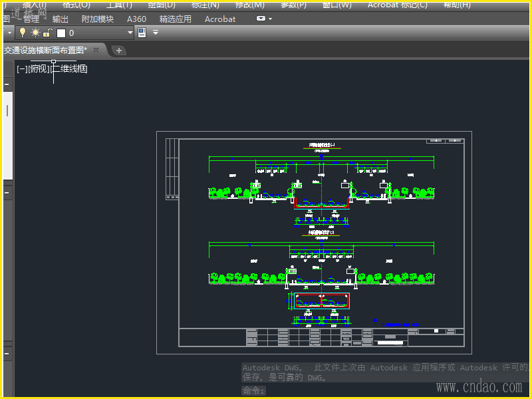Click the drawing title block at bottom
This screenshot has width=532, height=399.
pyautogui.click(x=321, y=337)
